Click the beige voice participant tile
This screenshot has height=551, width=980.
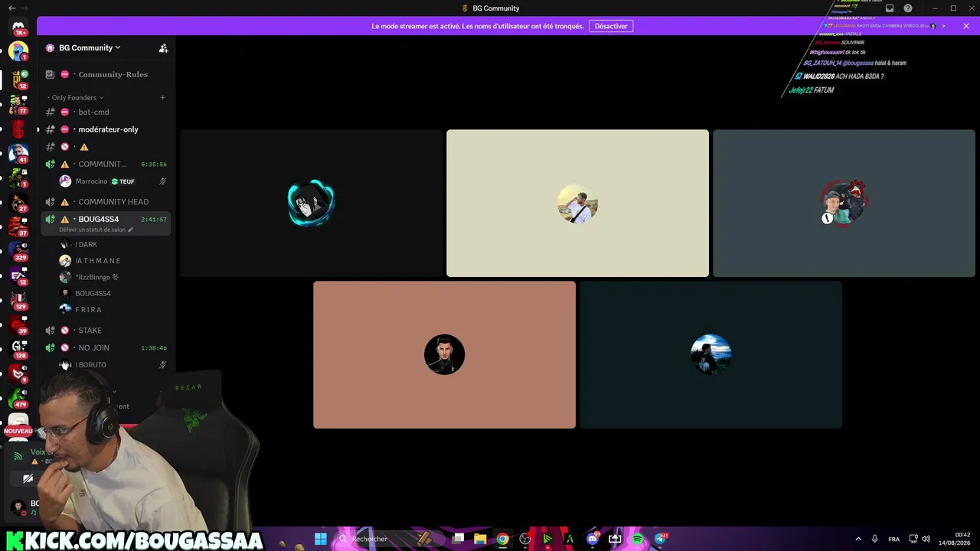pos(577,203)
